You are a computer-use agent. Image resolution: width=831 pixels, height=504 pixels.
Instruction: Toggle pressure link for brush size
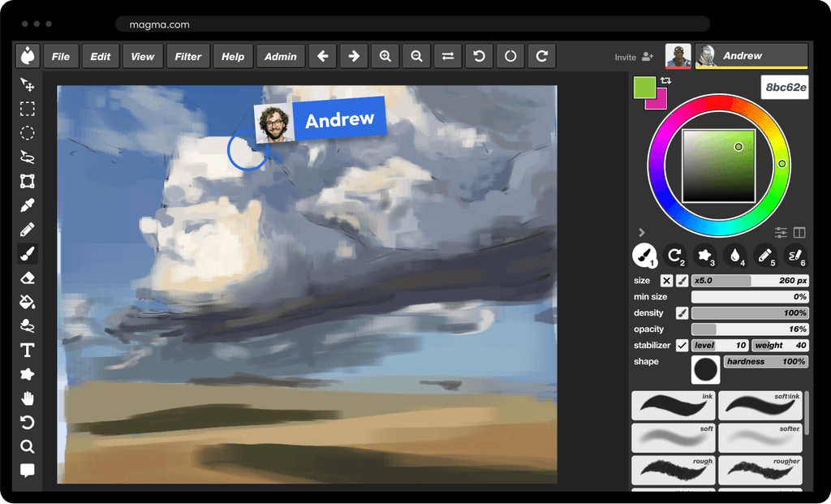pos(682,280)
